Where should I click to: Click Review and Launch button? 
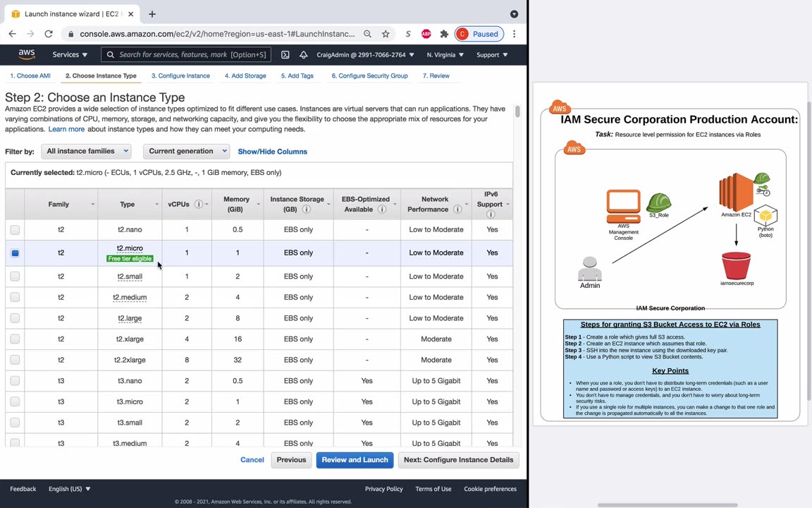355,460
